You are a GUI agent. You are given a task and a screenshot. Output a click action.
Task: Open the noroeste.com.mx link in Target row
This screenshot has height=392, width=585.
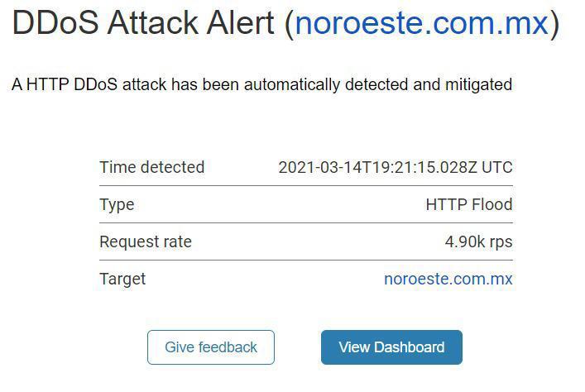click(x=448, y=279)
